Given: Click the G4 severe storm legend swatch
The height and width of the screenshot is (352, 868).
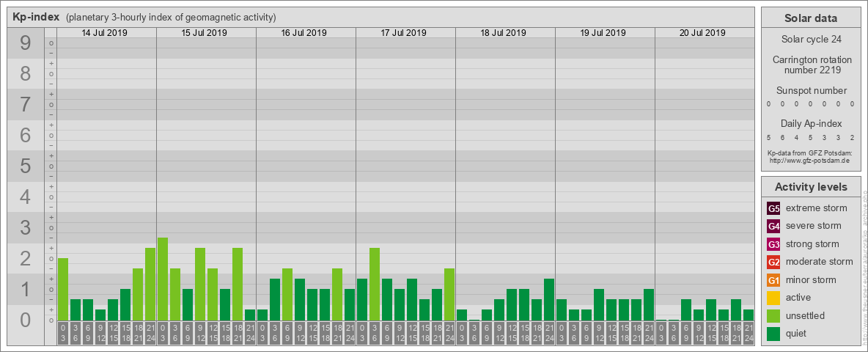Looking at the screenshot, I should (x=774, y=226).
